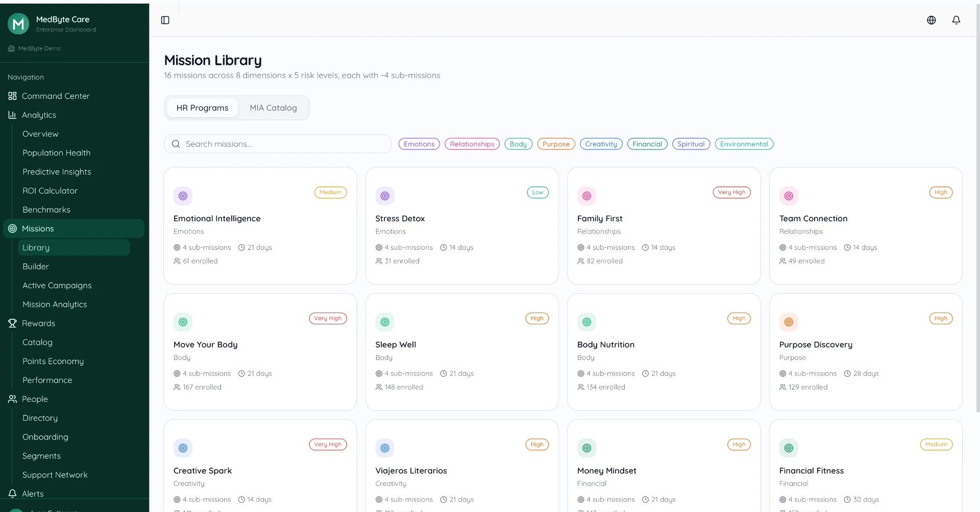Image resolution: width=980 pixels, height=512 pixels.
Task: Collapse the Missions section in sidebar
Action: click(74, 228)
